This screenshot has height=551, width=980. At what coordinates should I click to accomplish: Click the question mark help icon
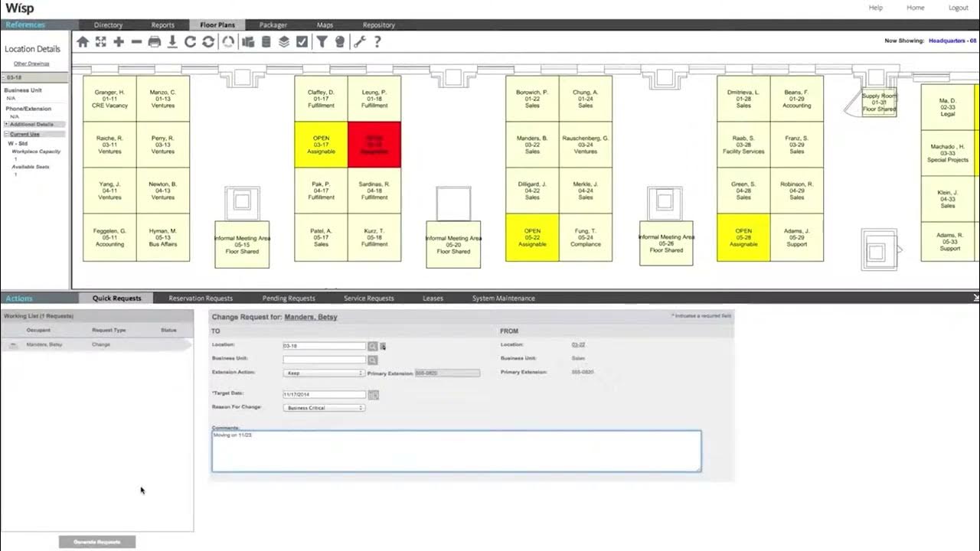click(377, 42)
